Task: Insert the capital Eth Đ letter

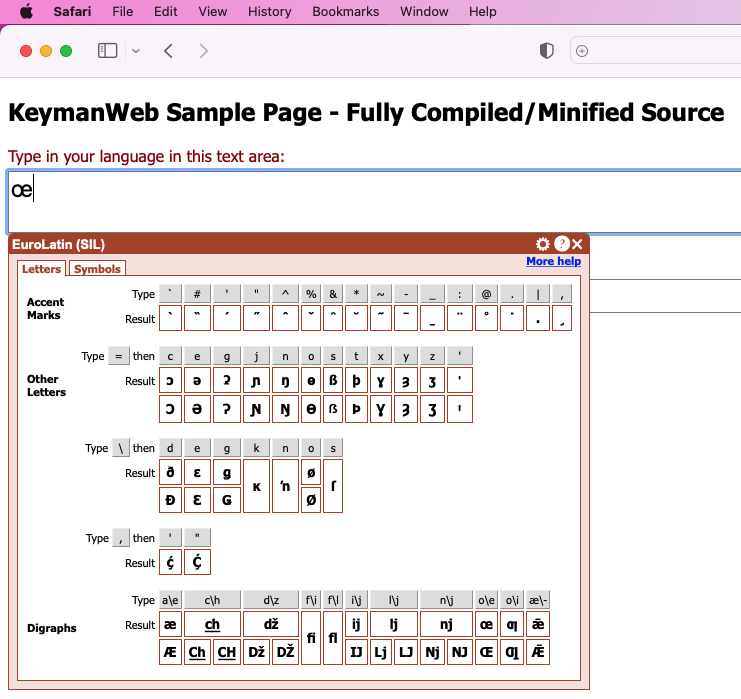Action: point(170,500)
